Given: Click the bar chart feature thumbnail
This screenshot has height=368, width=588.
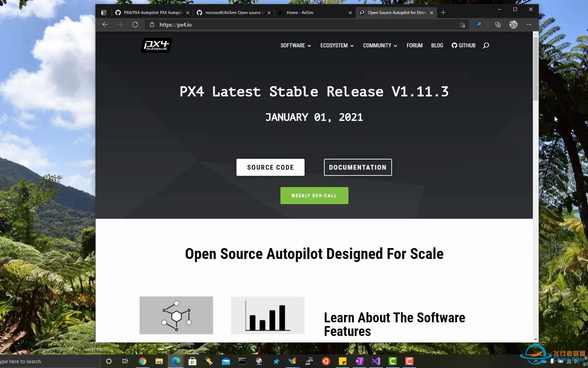Looking at the screenshot, I should [268, 315].
